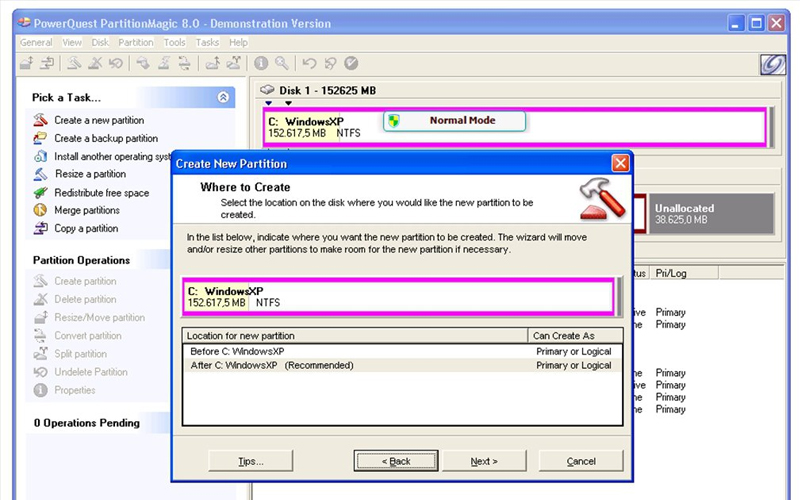
Task: Click the 0 Operations Pending header
Action: 87,423
